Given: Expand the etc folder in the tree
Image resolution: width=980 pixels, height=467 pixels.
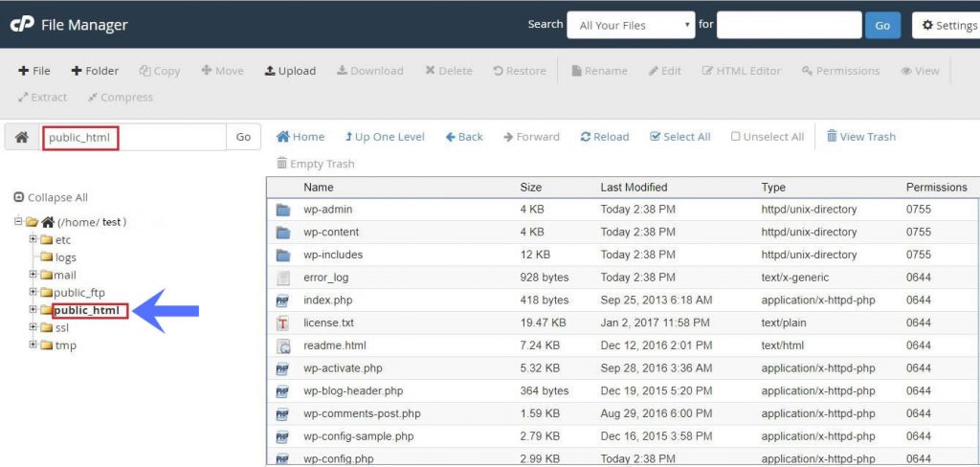Looking at the screenshot, I should (33, 239).
